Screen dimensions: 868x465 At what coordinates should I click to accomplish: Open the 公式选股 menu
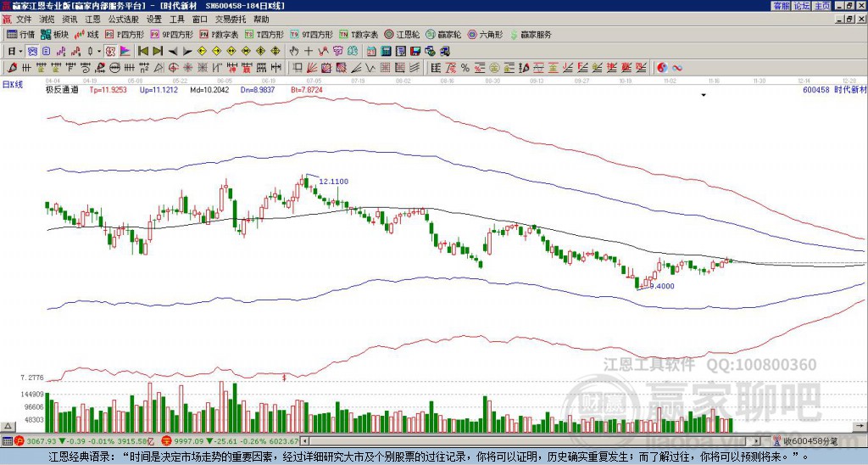click(124, 20)
